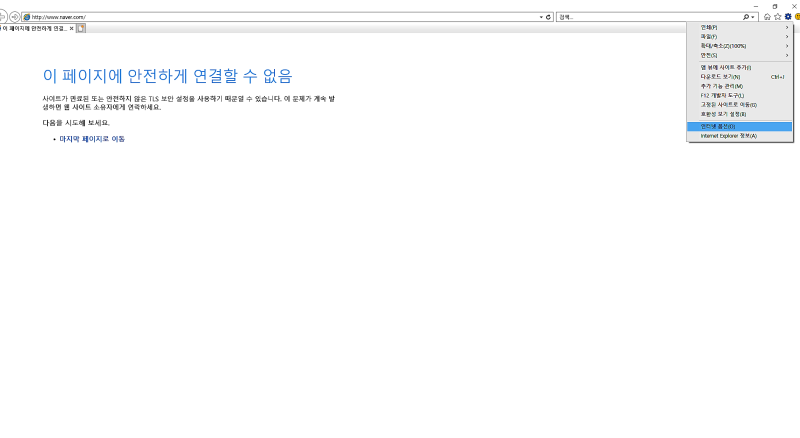The width and height of the screenshot is (800, 438).
Task: Choose 앱 뷰에 사이트 추가(I) menu entry
Action: pyautogui.click(x=739, y=67)
